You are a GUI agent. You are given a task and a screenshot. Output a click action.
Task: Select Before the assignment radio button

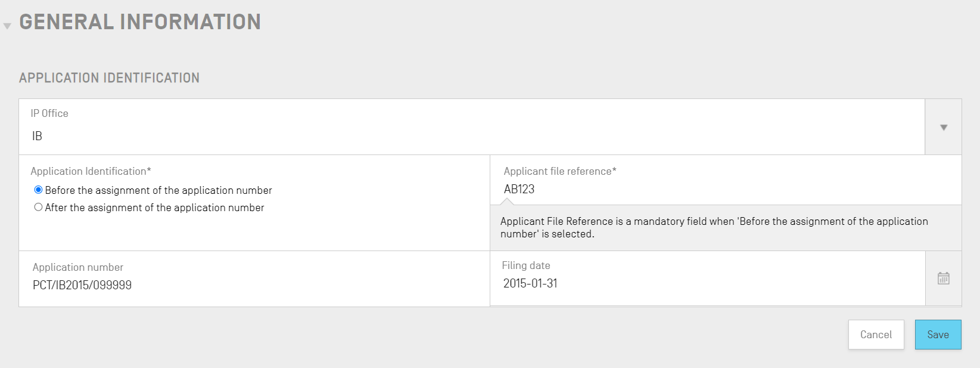click(39, 190)
